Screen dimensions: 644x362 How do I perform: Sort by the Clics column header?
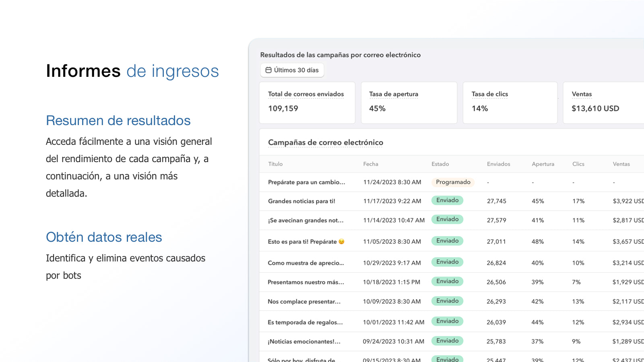(x=578, y=164)
